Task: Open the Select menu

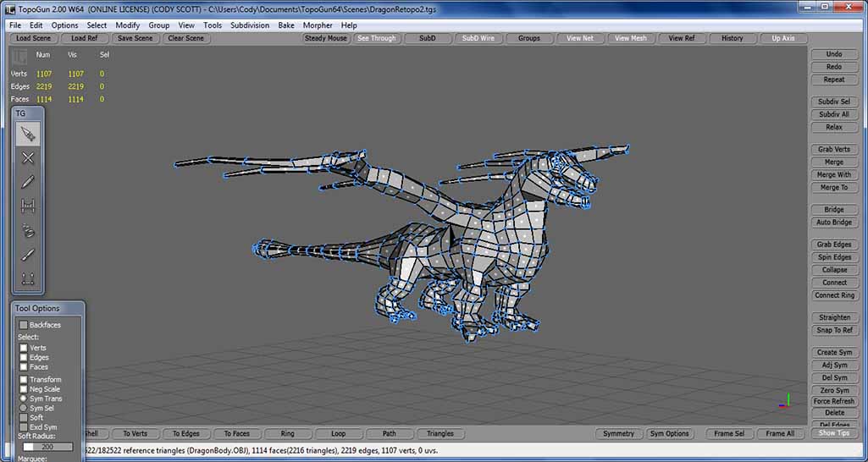Action: 97,25
